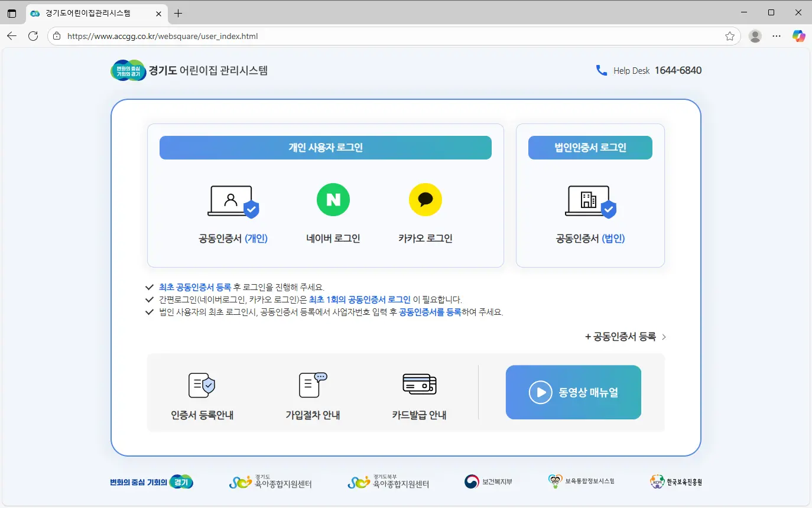Screen dimensions: 812x508
Task: Click the 경기도 어린이집 관리시스템 logo
Action: point(189,70)
